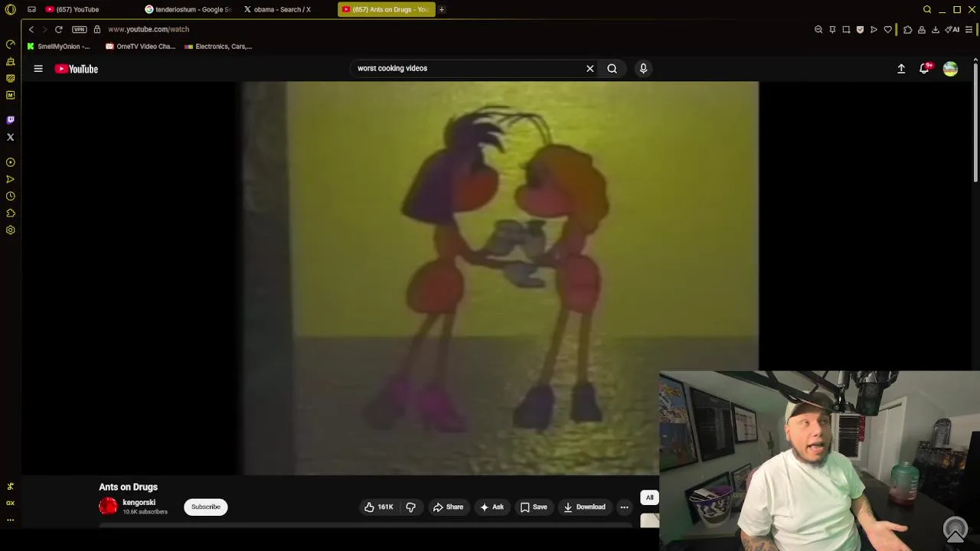Open GX Cleaner in the sidebar
Viewport: 980px width, 551px height.
(x=11, y=61)
